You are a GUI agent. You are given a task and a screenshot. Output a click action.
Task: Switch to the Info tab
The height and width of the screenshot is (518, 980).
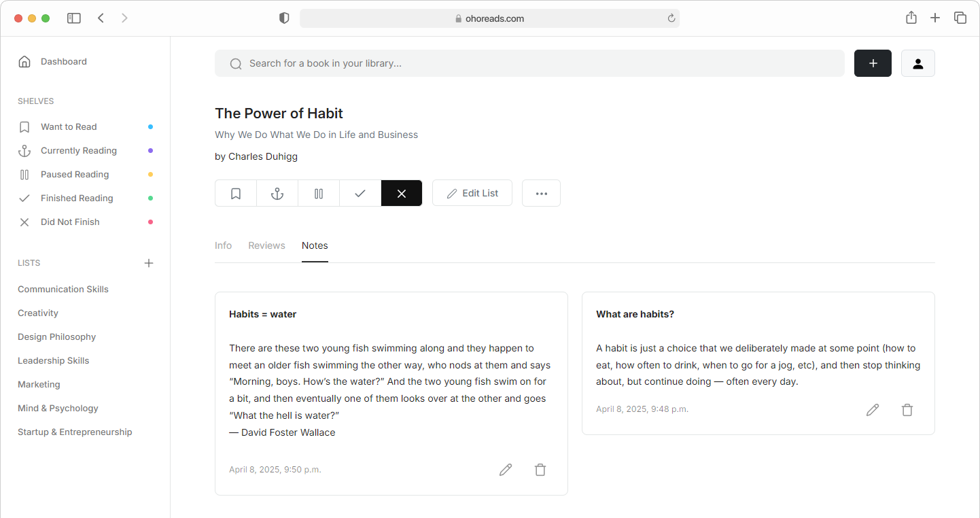click(x=224, y=245)
